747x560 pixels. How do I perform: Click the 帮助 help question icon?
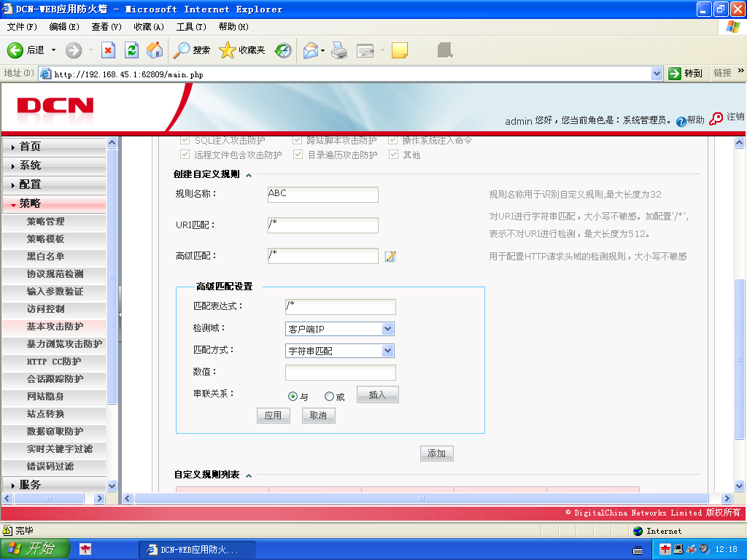tap(681, 121)
